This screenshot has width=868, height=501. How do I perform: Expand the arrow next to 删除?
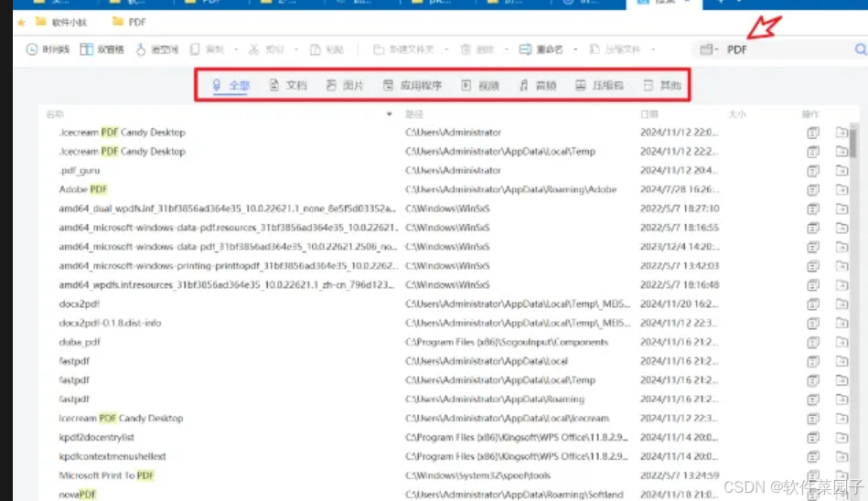506,49
